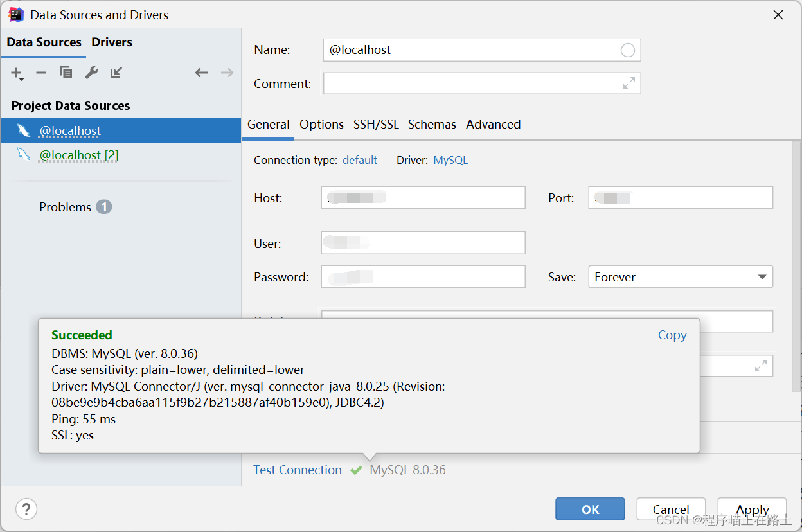Click the Project Data Sources heading
Viewport: 802px width, 532px height.
(71, 105)
